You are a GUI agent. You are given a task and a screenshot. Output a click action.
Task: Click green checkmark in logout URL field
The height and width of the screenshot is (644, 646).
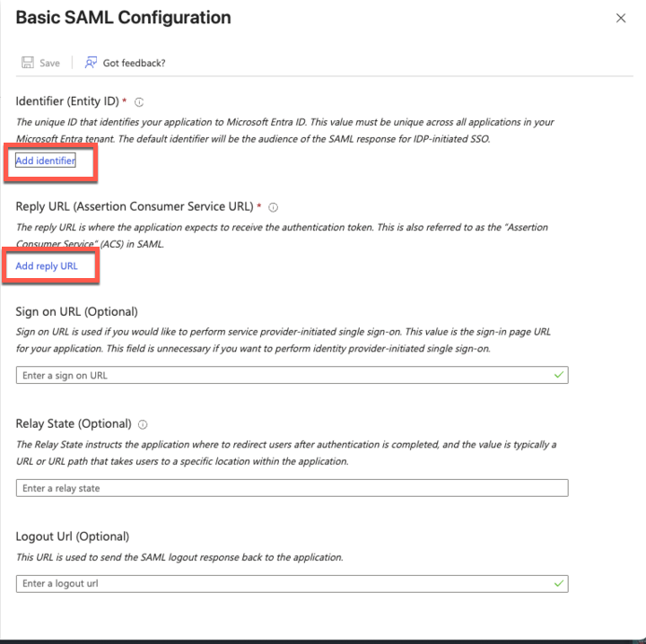pyautogui.click(x=559, y=583)
